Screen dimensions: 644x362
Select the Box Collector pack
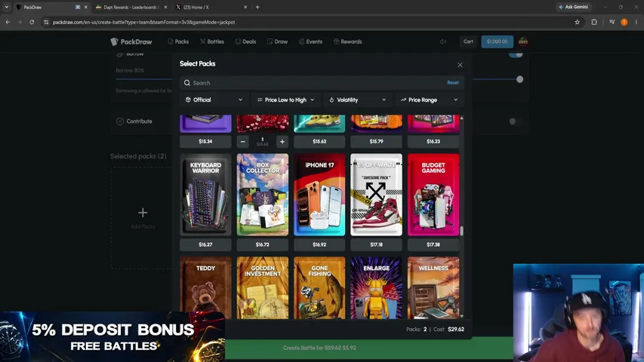click(263, 195)
